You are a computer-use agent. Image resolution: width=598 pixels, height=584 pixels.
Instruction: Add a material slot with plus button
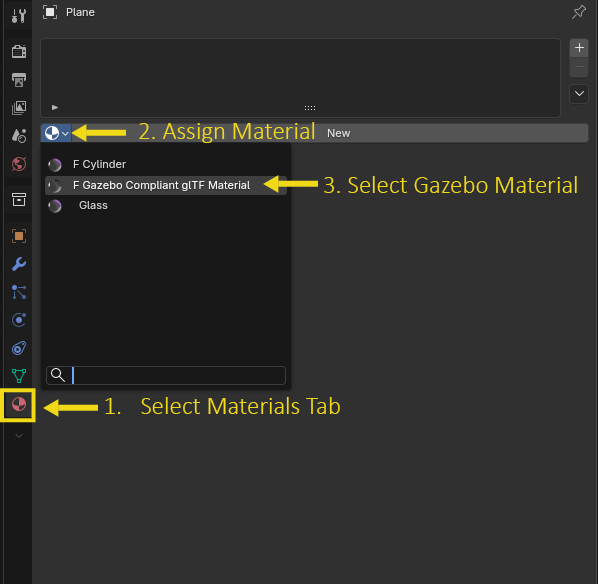click(x=579, y=48)
